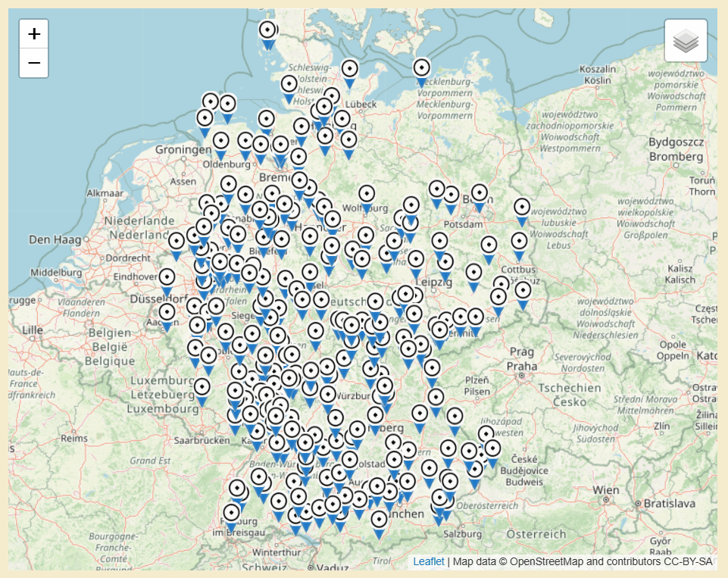Click the Wien city label on map
Viewport: 728px width, 578px height.
coord(606,490)
